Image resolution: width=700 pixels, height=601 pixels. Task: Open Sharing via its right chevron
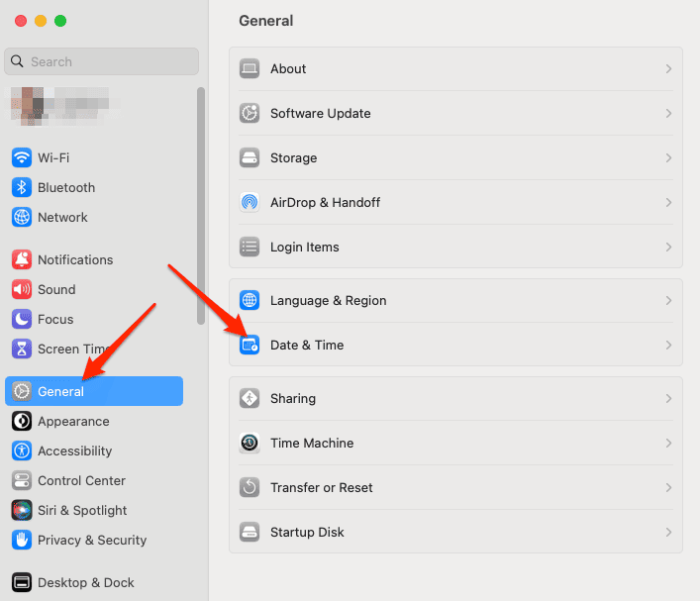point(668,399)
